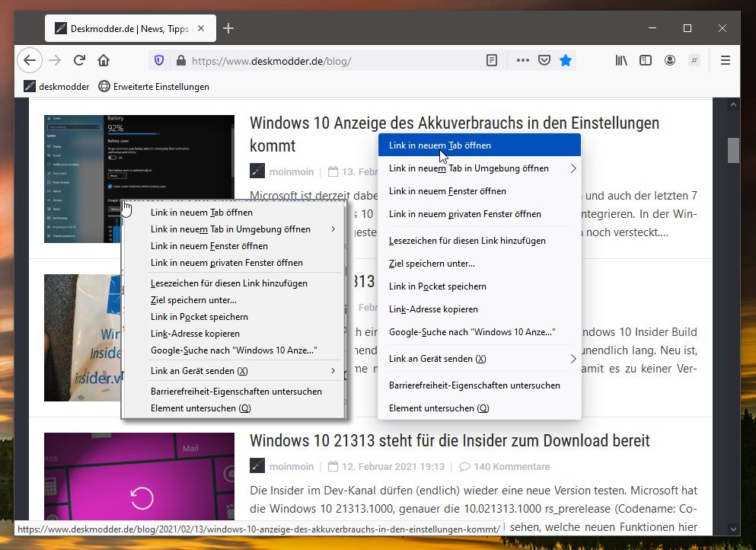Image resolution: width=756 pixels, height=550 pixels.
Task: Select 'Ziel speichern unter...' in left menu
Action: pos(234,300)
